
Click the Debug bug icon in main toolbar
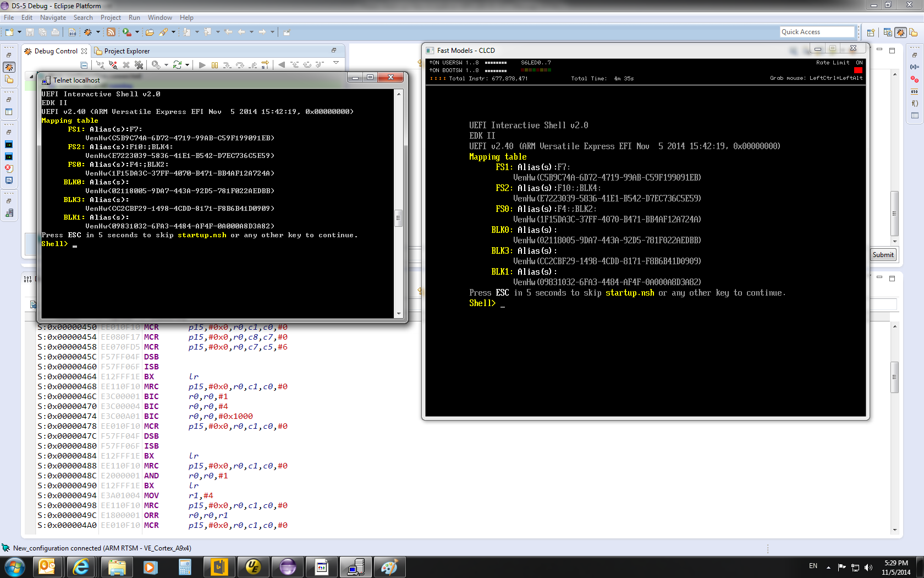tap(88, 32)
